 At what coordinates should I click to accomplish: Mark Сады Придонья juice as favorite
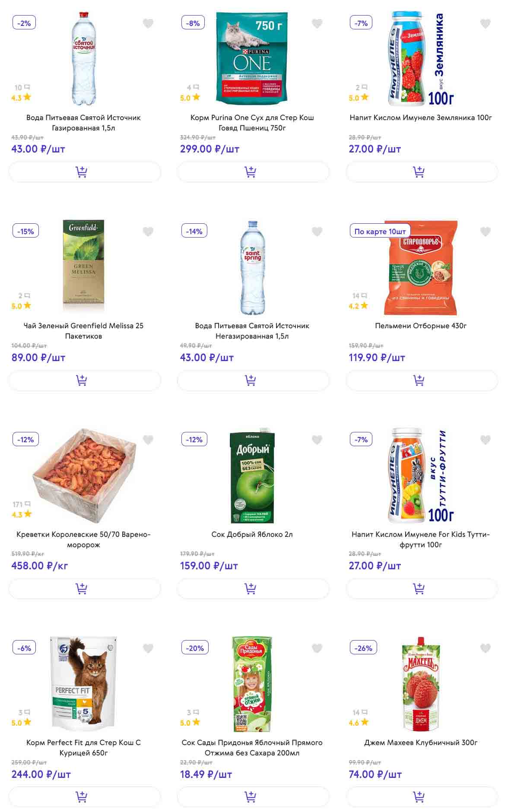(x=317, y=648)
